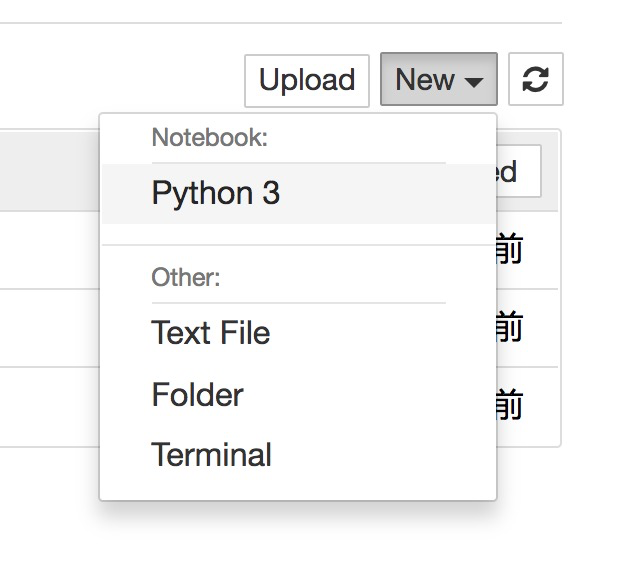Select Text File from the New menu
Screen dimensions: 638x588
pos(211,333)
